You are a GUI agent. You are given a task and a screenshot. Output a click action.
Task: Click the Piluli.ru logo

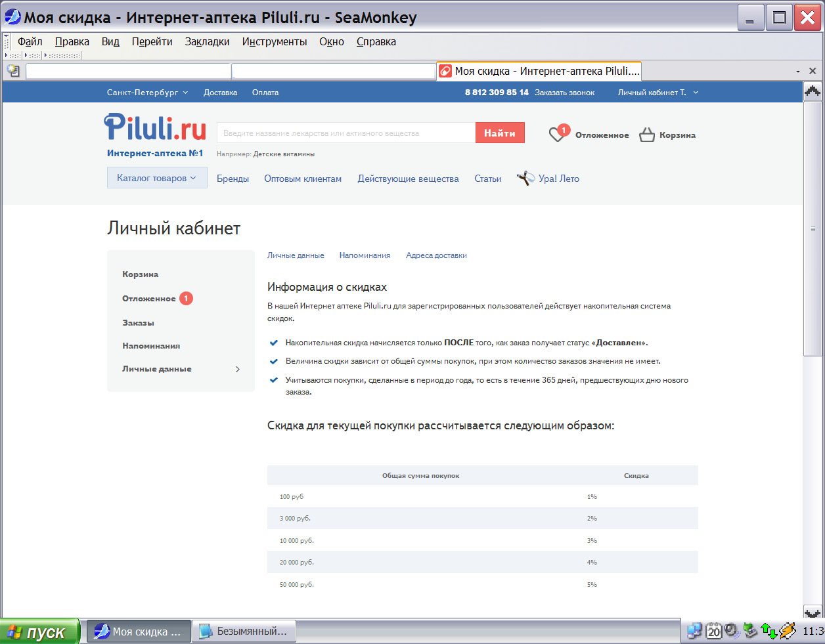[x=155, y=127]
